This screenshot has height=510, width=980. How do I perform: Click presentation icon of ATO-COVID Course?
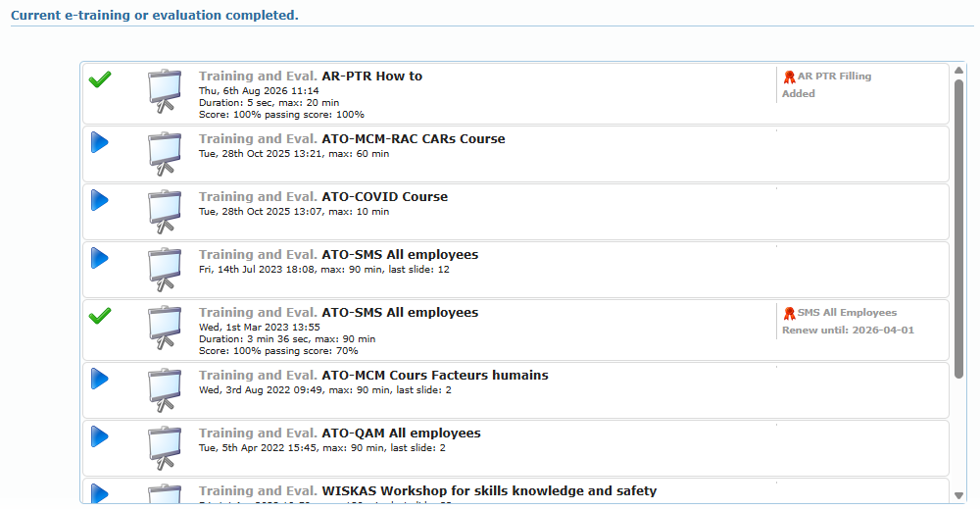click(165, 212)
